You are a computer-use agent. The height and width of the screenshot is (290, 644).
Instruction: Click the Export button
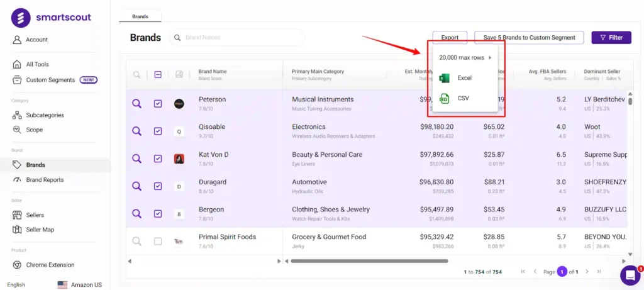tap(450, 37)
